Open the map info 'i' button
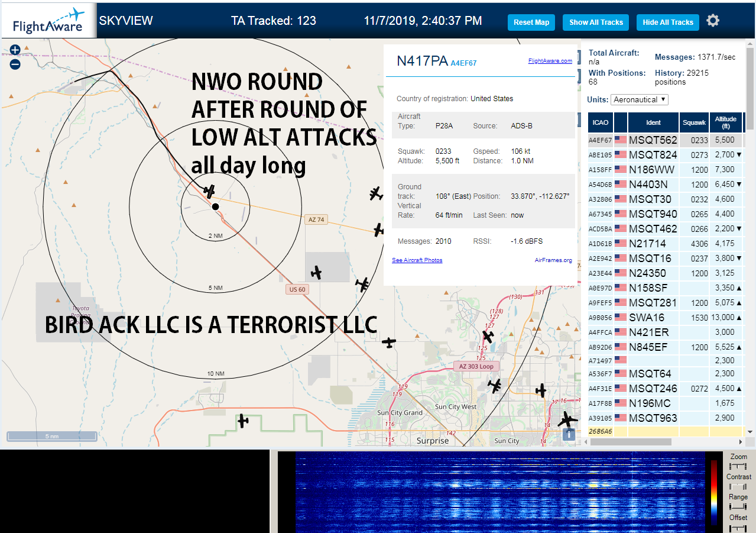The width and height of the screenshot is (756, 533). 569,435
